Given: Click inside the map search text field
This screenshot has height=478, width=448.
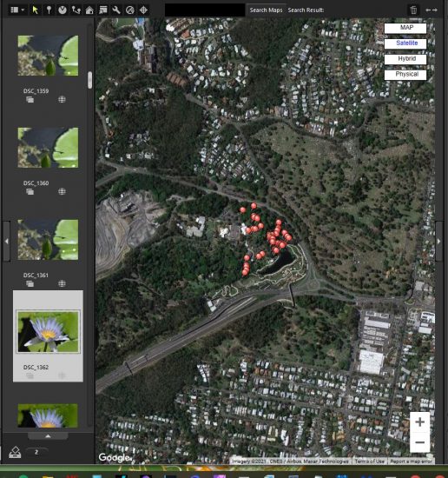Looking at the screenshot, I should tap(205, 10).
